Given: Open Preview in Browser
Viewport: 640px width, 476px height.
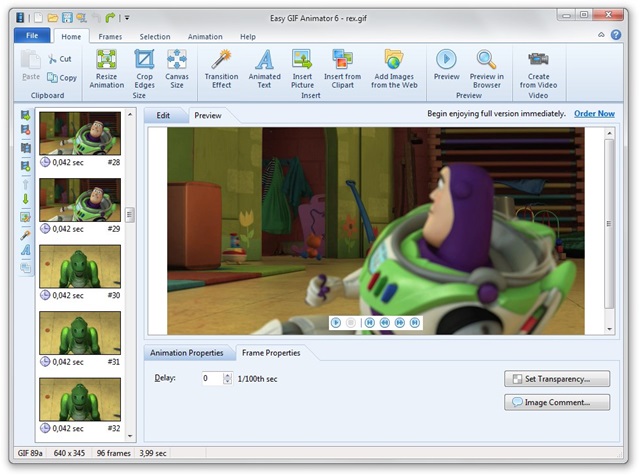Looking at the screenshot, I should tap(487, 69).
